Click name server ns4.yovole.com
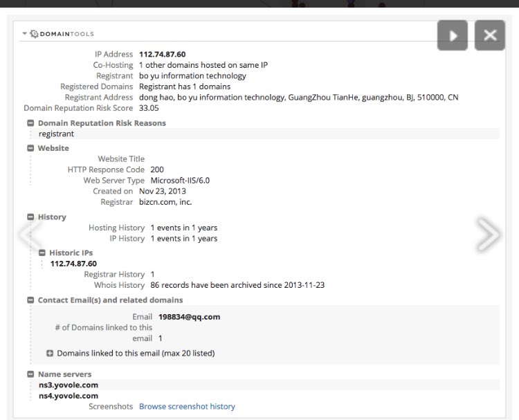 (69, 396)
